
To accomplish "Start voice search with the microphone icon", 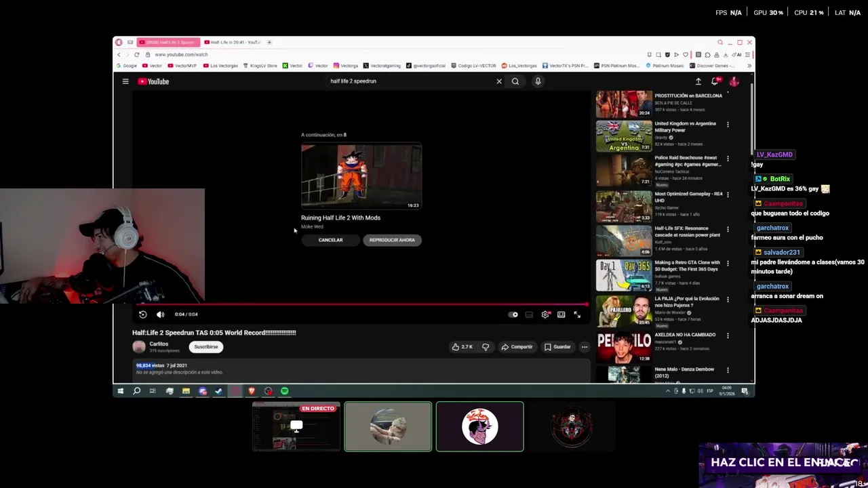I will pyautogui.click(x=538, y=81).
